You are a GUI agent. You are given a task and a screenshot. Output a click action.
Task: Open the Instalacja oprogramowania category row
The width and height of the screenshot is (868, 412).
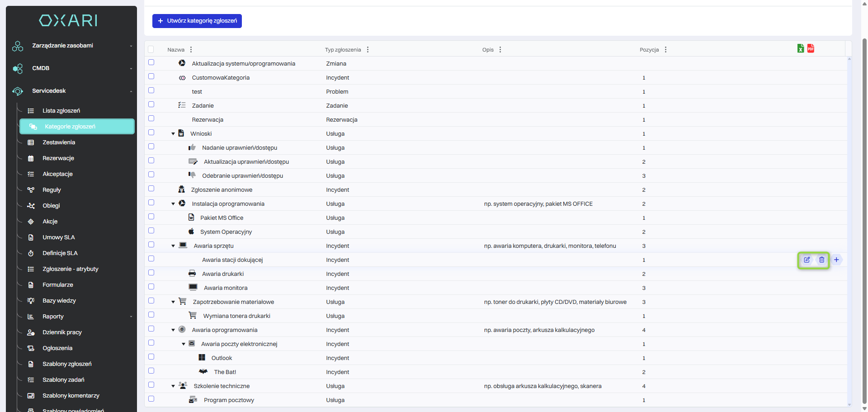[x=228, y=204]
